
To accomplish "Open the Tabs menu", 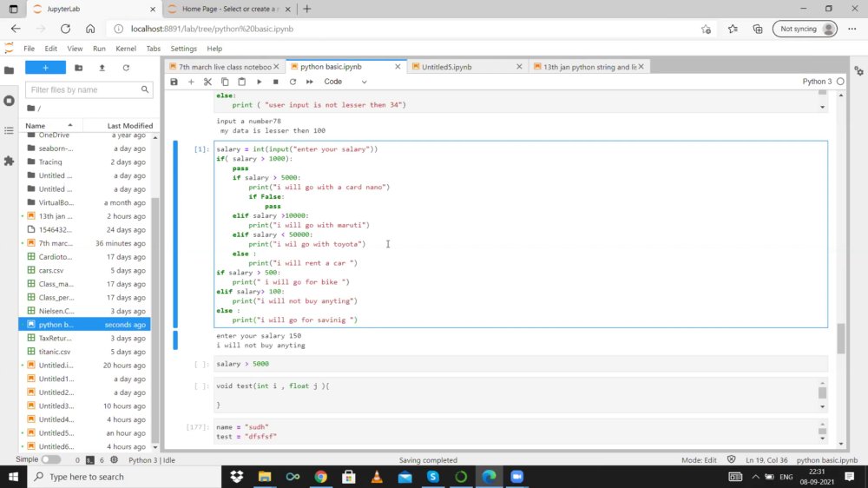I will point(154,48).
